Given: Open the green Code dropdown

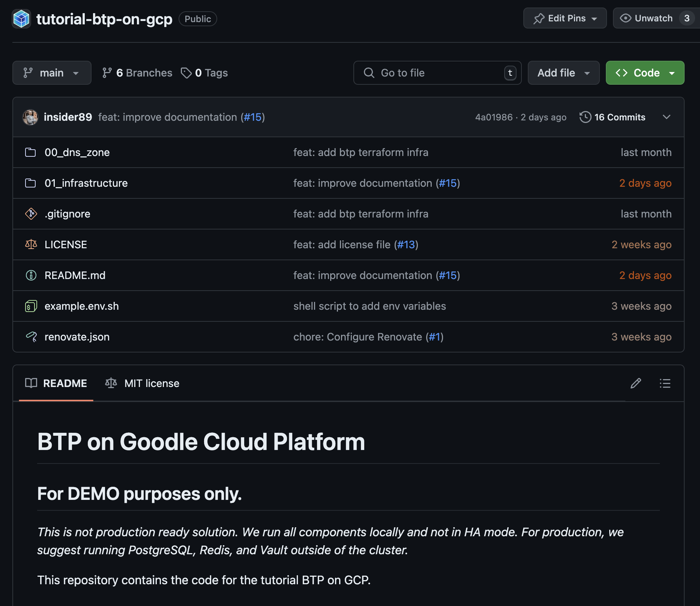Looking at the screenshot, I should [644, 73].
